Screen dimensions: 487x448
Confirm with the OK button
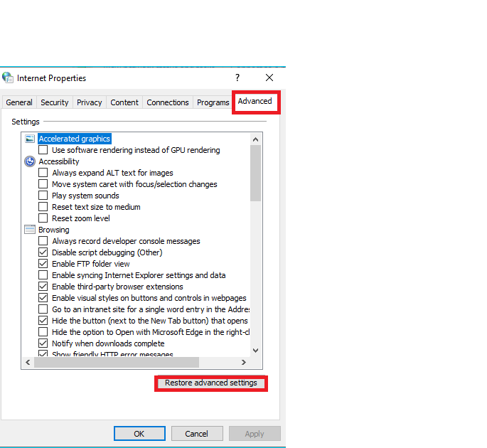point(139,434)
